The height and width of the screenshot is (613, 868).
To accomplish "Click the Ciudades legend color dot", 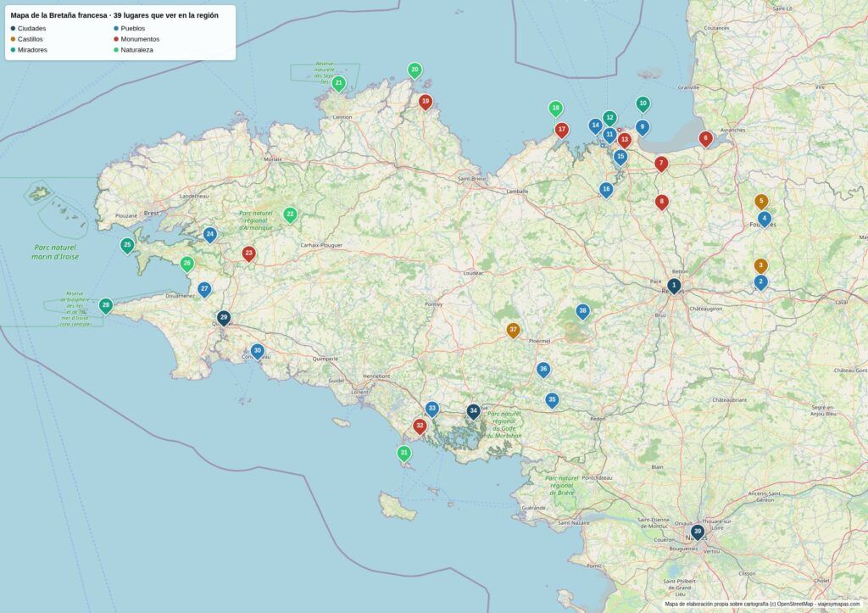I will 14,28.
